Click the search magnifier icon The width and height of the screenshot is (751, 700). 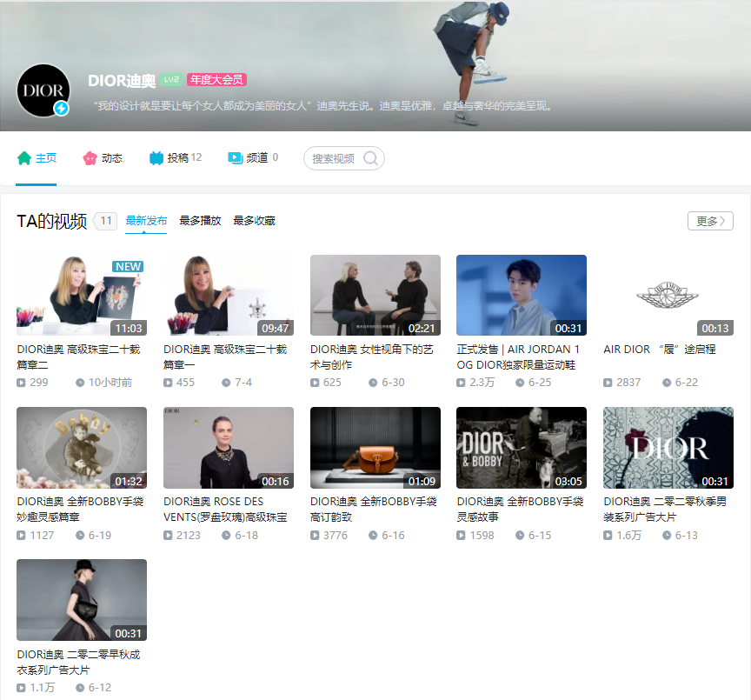point(370,158)
